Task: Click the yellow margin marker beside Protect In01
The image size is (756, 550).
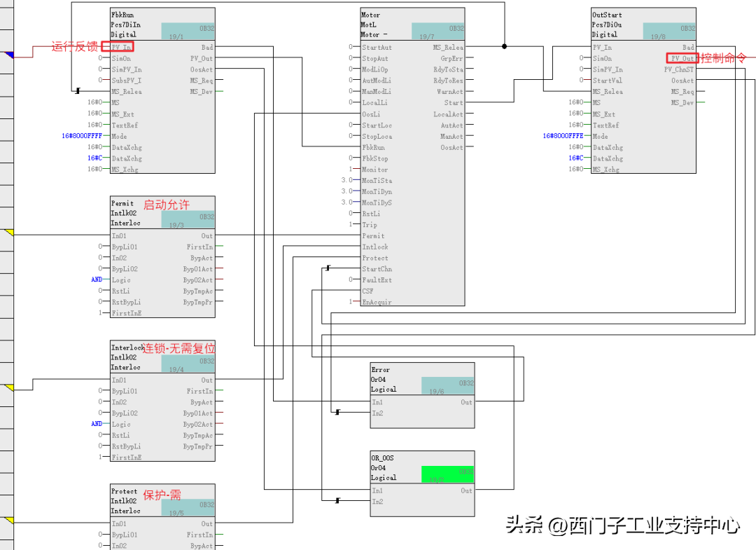Action: 9,520
